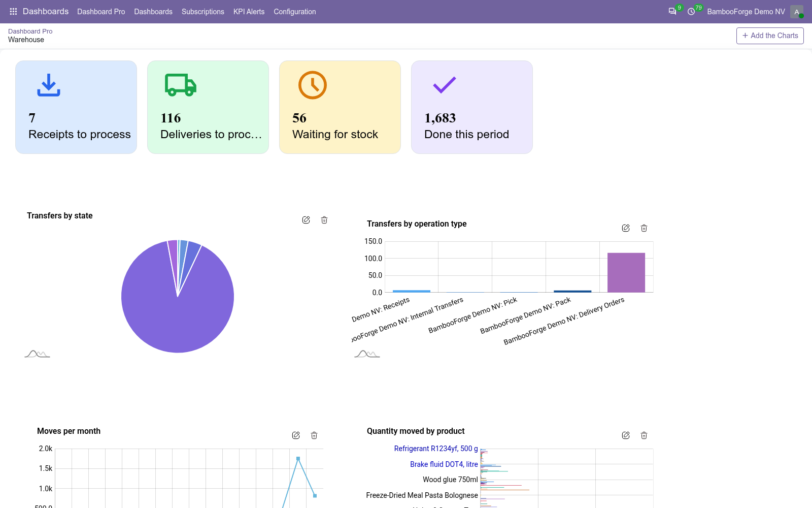
Task: Open the activities clock icon
Action: [691, 11]
